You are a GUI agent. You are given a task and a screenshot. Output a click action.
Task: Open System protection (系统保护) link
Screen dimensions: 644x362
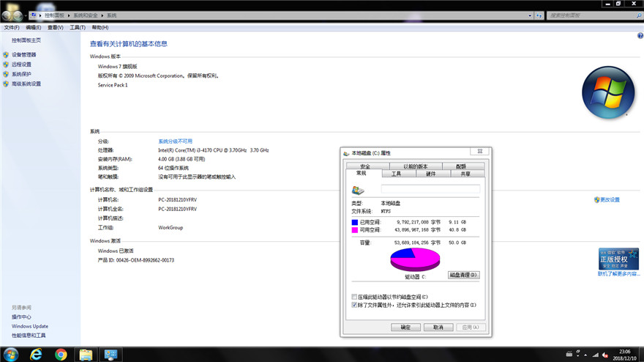pyautogui.click(x=21, y=74)
